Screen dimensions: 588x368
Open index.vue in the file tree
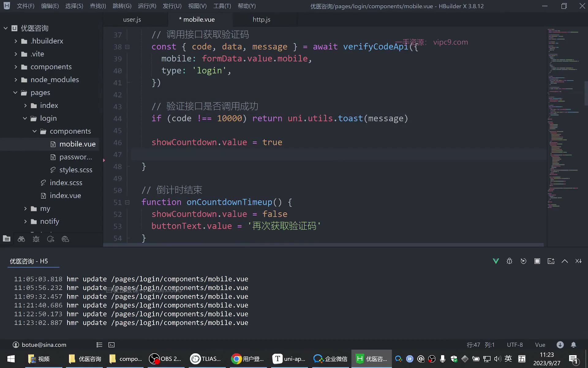point(65,196)
